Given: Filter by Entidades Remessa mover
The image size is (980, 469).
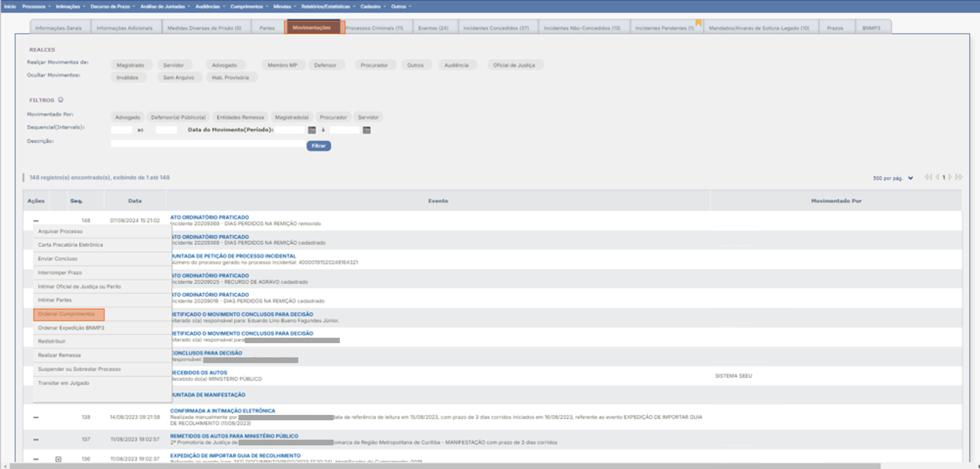Looking at the screenshot, I should [240, 117].
